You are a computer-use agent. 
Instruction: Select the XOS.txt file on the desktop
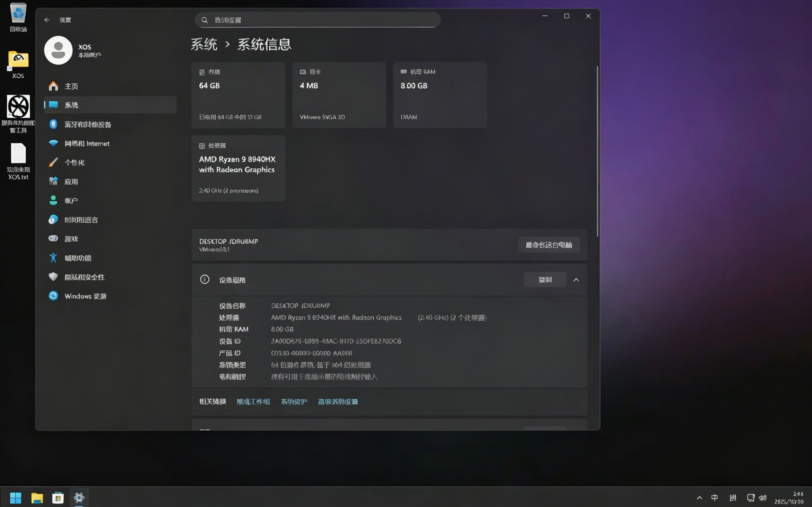(18, 162)
